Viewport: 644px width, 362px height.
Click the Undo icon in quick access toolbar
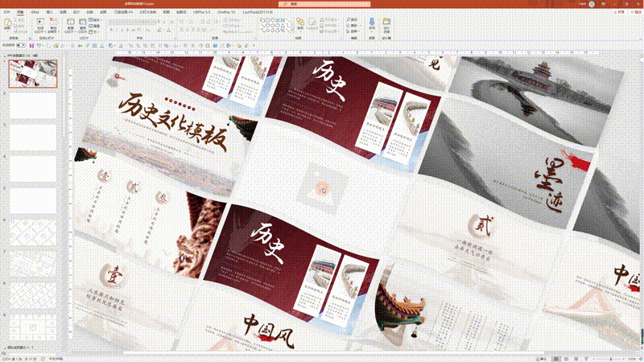click(x=38, y=45)
